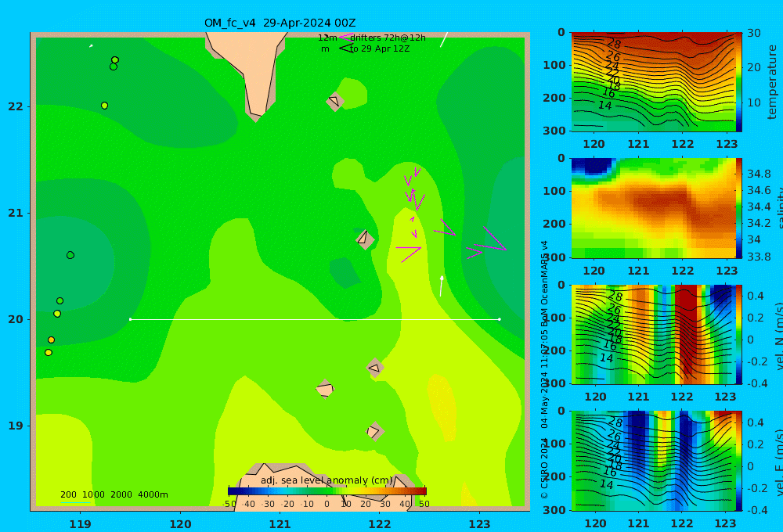
Task: Select the lowest yellow circle near 19.7N
Action: 49,352
